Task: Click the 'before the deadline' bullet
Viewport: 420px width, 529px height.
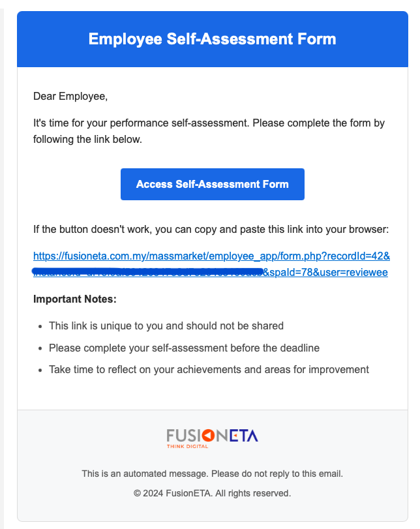Action: click(x=184, y=348)
